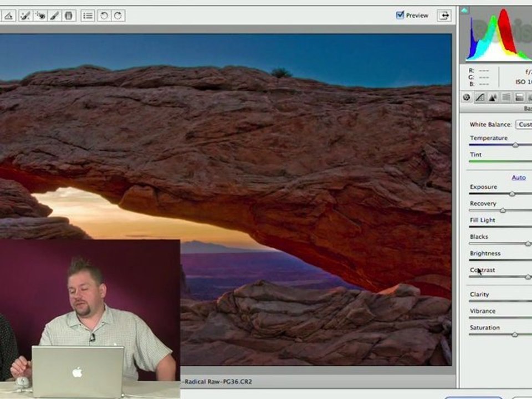The height and width of the screenshot is (399, 532).
Task: Rotate image clockwise
Action: [118, 16]
